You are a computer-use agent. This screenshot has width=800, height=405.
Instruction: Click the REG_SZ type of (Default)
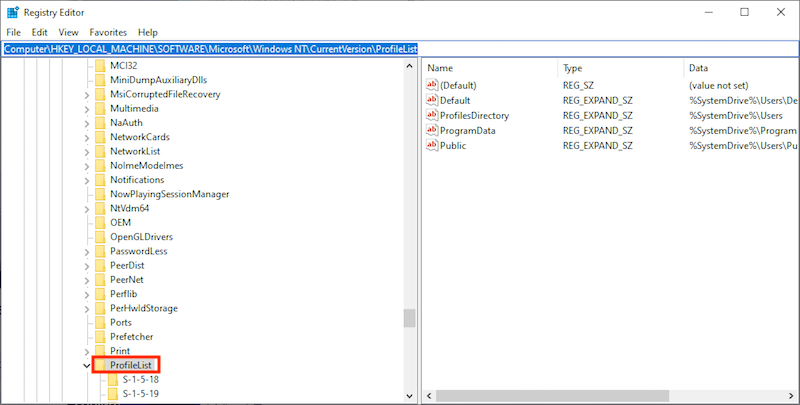(x=578, y=85)
